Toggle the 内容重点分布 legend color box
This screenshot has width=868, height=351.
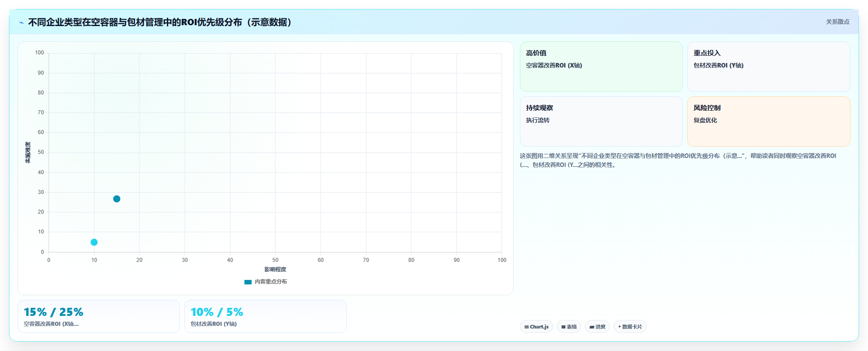click(248, 282)
